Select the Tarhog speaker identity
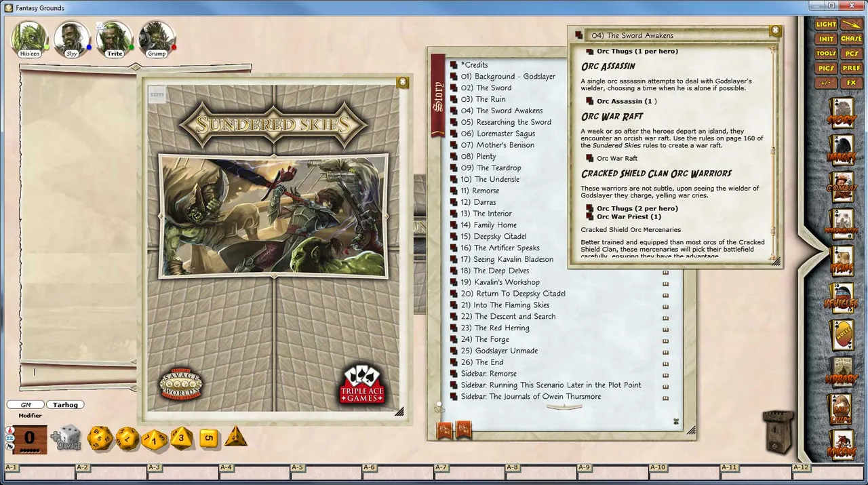This screenshot has height=485, width=868. (x=66, y=405)
